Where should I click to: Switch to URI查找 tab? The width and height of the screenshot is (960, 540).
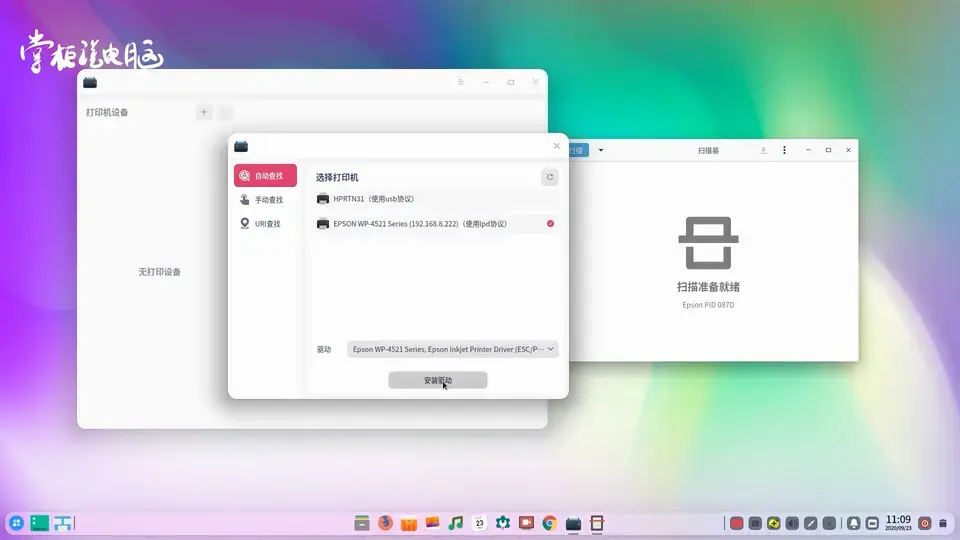[265, 224]
